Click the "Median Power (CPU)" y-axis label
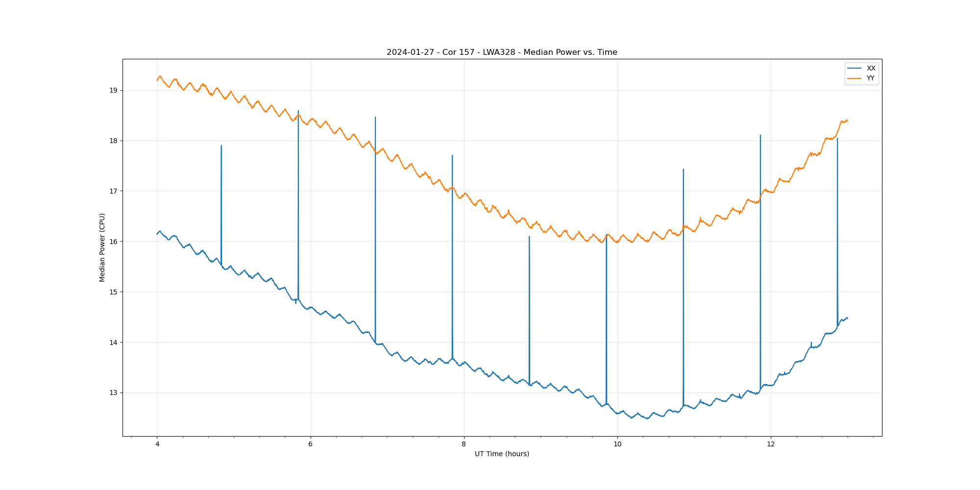 click(x=102, y=247)
